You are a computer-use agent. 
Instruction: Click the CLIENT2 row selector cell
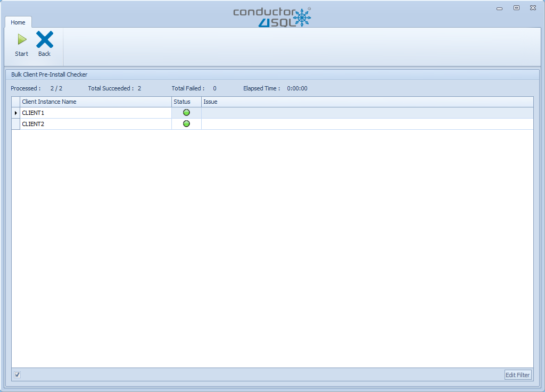pos(15,124)
